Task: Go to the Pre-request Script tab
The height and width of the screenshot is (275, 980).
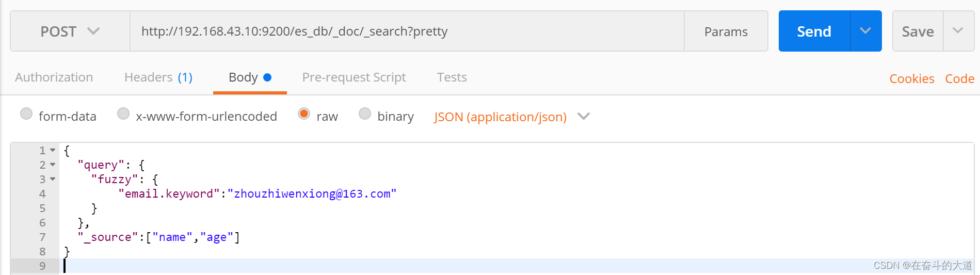Action: coord(354,77)
